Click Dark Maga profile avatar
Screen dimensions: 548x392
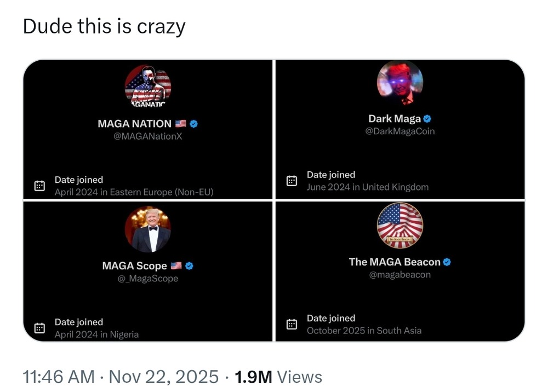pyautogui.click(x=400, y=83)
